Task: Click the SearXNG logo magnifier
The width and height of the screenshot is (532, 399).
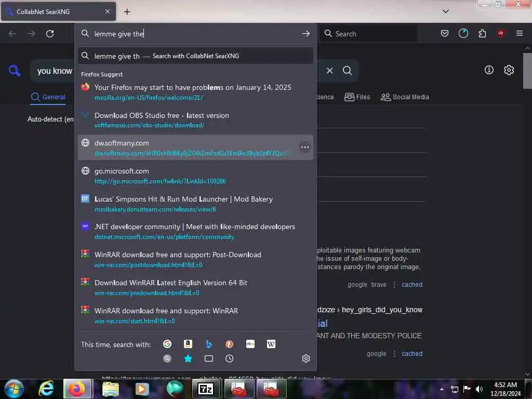Action: click(15, 71)
